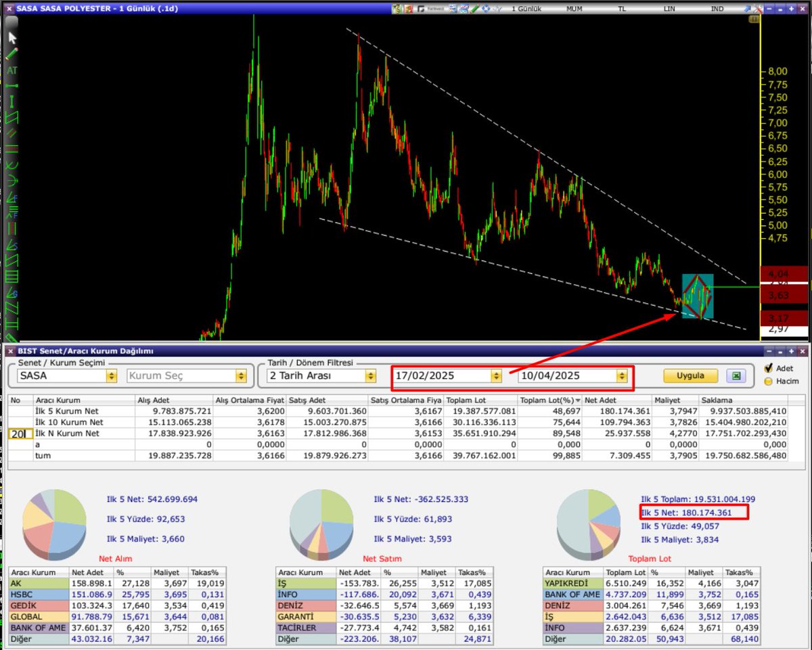Select the İlk N Kurum Net row
Screen dimensions: 812x650
(x=398, y=434)
